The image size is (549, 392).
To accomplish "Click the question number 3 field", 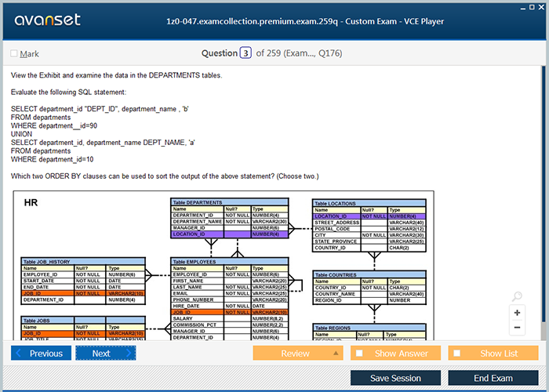I will (245, 53).
